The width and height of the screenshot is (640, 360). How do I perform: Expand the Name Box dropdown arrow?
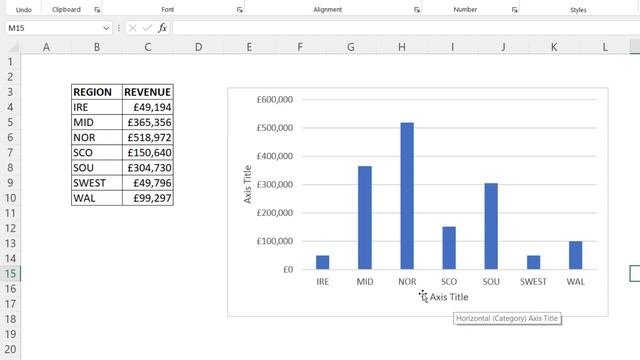[106, 28]
